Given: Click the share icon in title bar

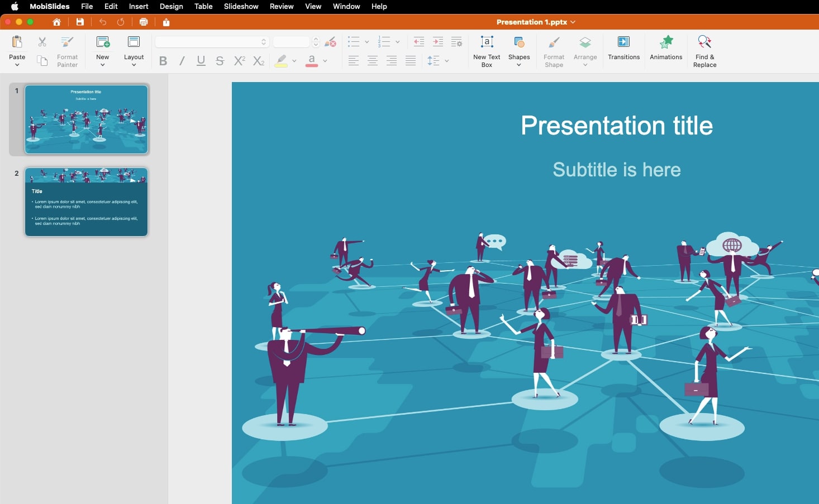Looking at the screenshot, I should [x=166, y=22].
